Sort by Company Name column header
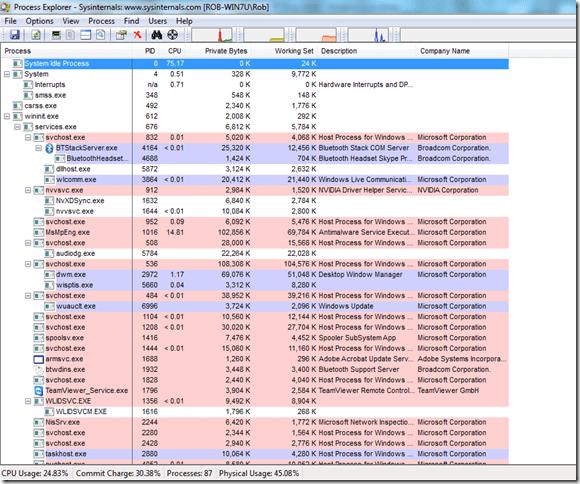The height and width of the screenshot is (484, 580). click(x=463, y=51)
